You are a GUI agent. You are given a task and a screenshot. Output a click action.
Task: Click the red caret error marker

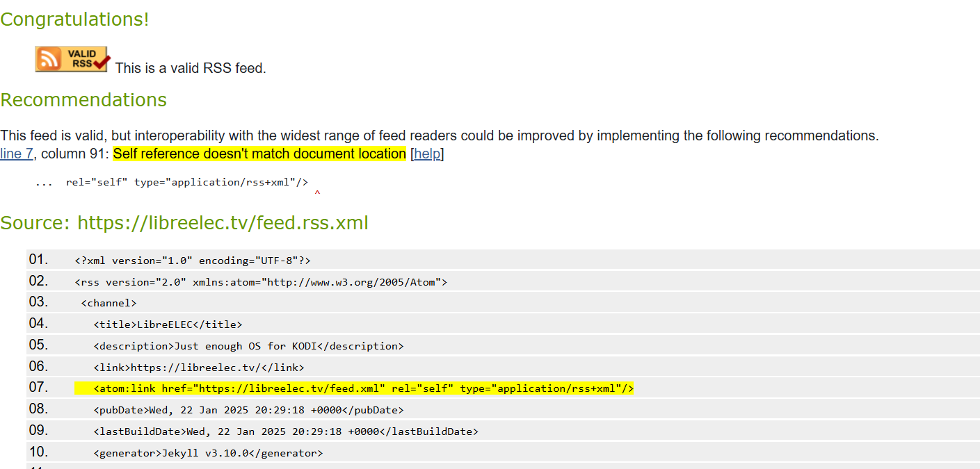coord(317,193)
